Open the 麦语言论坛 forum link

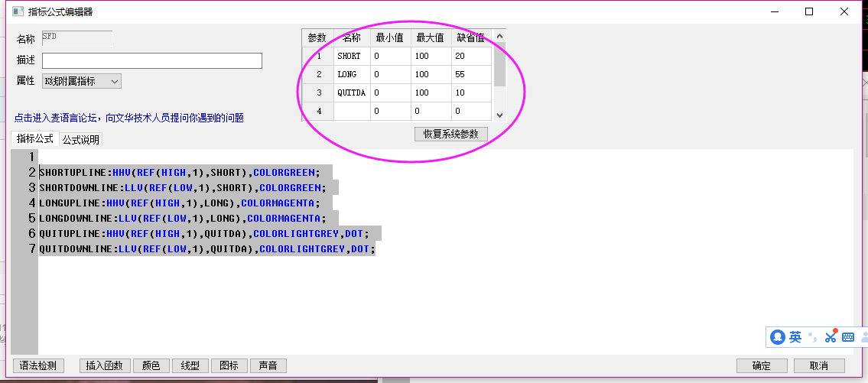(x=128, y=118)
